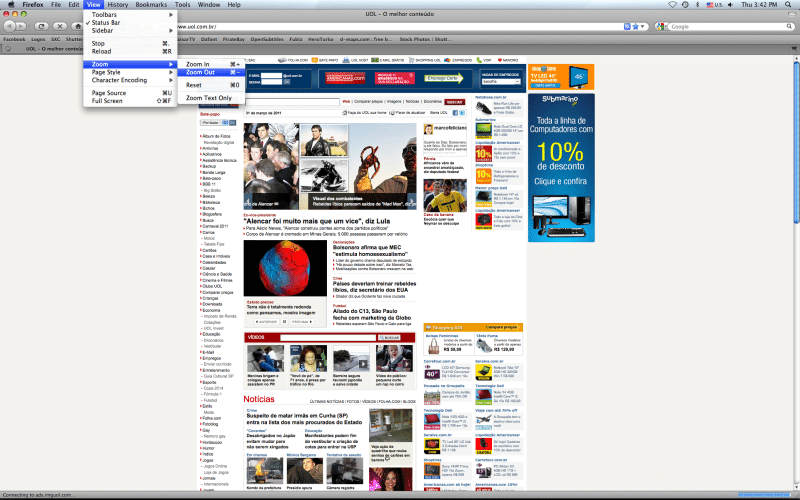800x500 pixels.
Task: Toggle Zoom Text Only option
Action: coord(211,98)
